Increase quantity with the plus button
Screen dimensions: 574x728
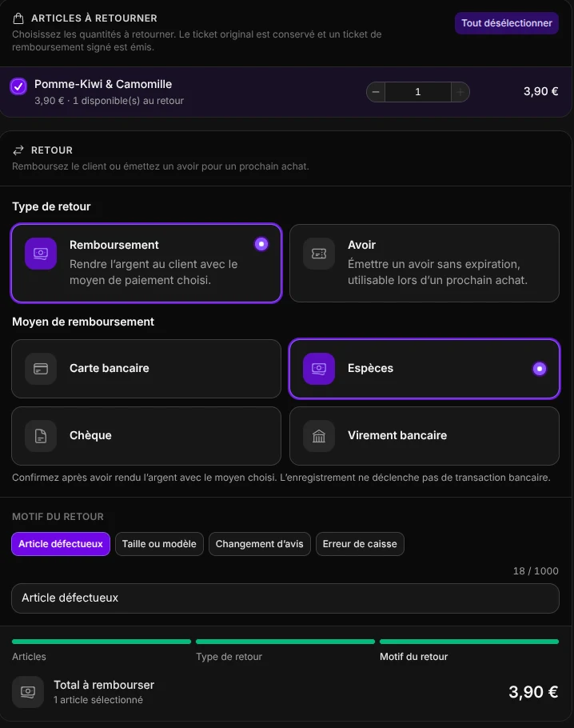click(460, 92)
